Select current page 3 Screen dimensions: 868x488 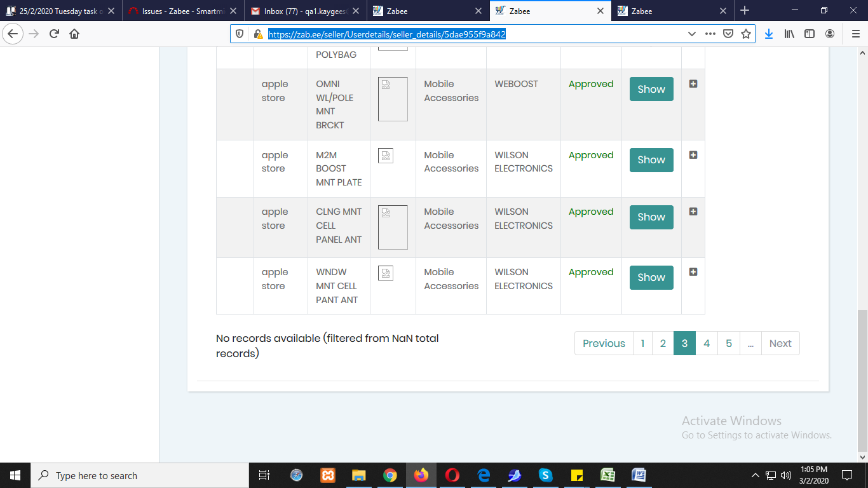point(684,343)
